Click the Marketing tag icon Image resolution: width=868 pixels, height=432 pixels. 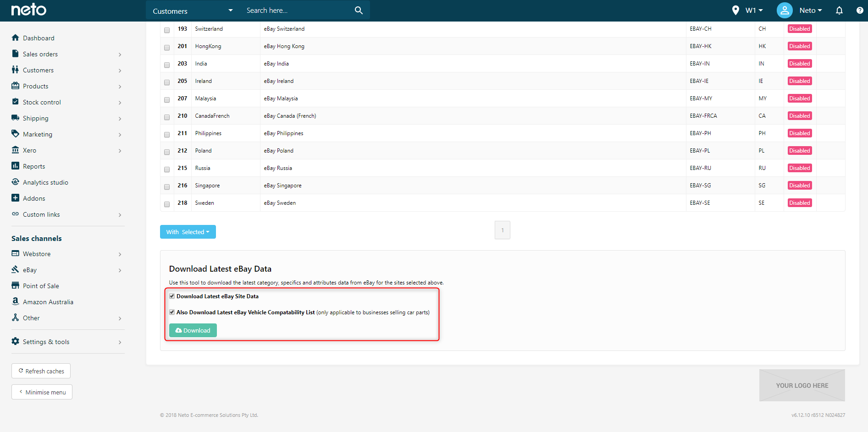pos(15,134)
